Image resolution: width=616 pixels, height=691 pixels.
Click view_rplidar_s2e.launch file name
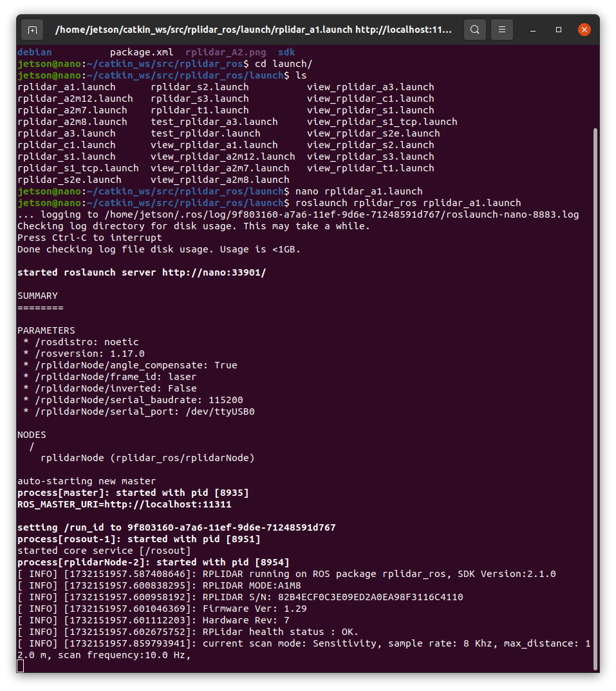pyautogui.click(x=373, y=133)
